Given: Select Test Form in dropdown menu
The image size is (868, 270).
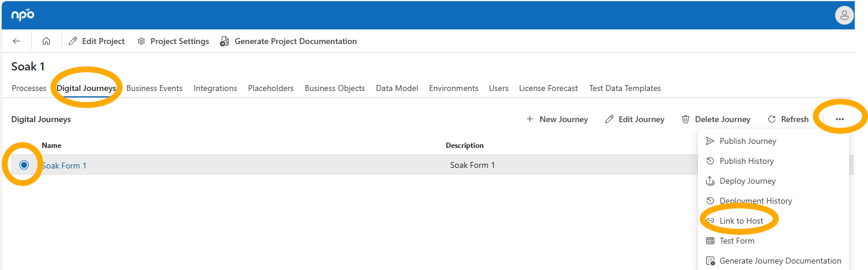Looking at the screenshot, I should pyautogui.click(x=737, y=241).
